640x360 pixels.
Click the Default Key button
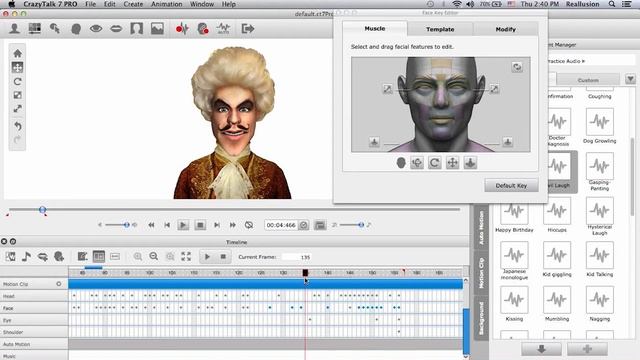pyautogui.click(x=511, y=185)
